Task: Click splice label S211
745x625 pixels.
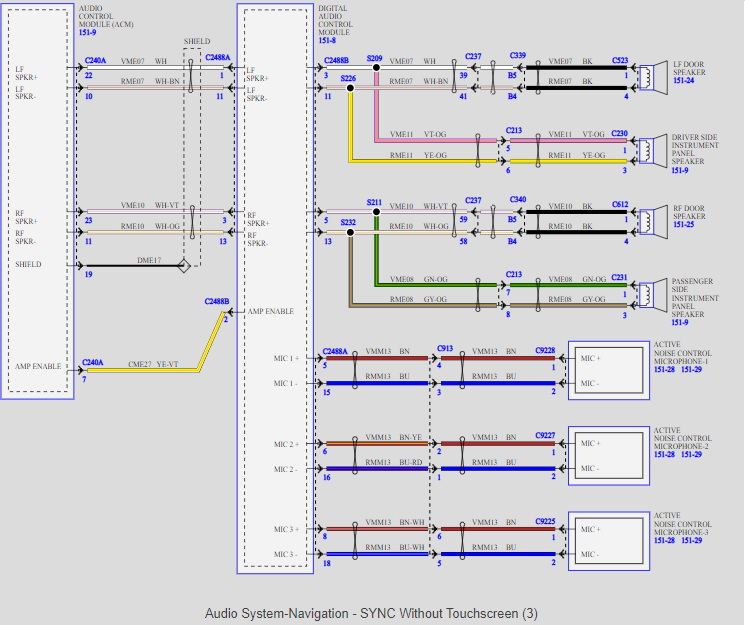Action: (x=374, y=202)
